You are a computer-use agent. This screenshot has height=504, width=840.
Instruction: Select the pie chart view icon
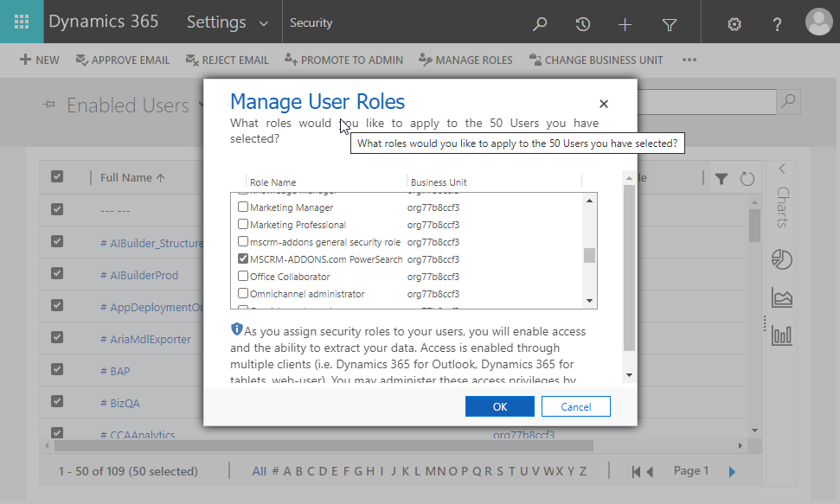tap(781, 259)
